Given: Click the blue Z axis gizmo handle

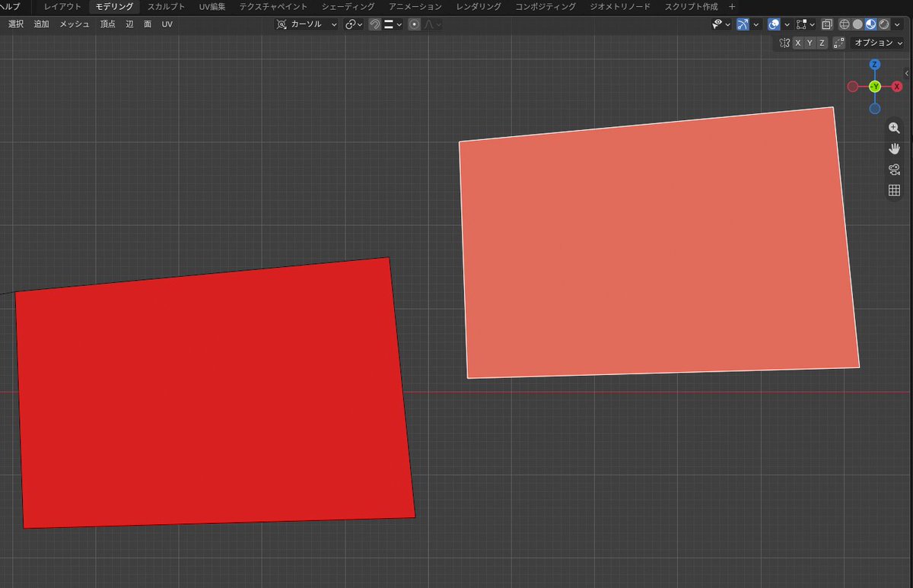Looking at the screenshot, I should point(875,65).
